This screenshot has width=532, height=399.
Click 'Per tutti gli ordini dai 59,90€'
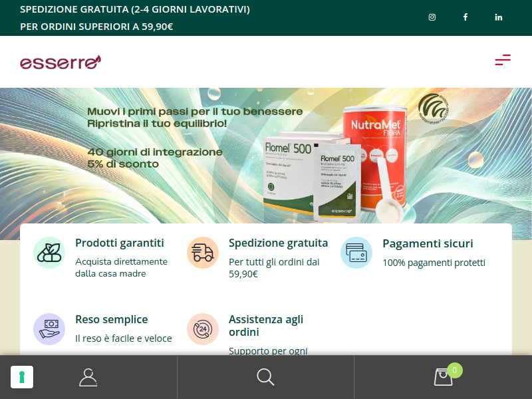tap(274, 268)
